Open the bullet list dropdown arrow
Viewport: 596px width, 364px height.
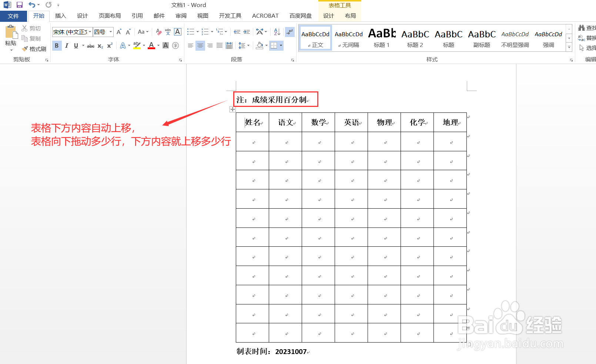pos(198,32)
